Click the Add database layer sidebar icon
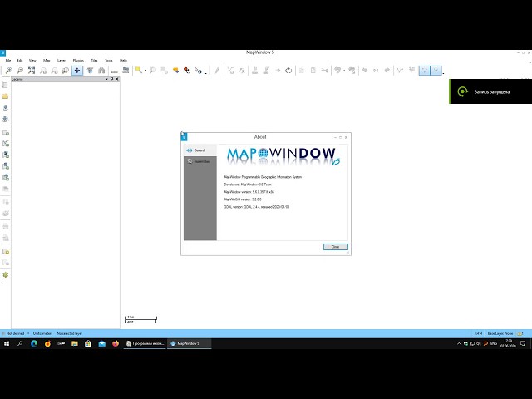532x399 pixels. point(6,166)
